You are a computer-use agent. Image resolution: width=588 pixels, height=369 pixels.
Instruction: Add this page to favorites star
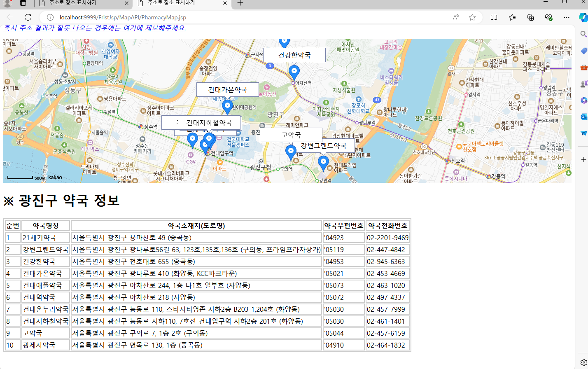point(472,17)
